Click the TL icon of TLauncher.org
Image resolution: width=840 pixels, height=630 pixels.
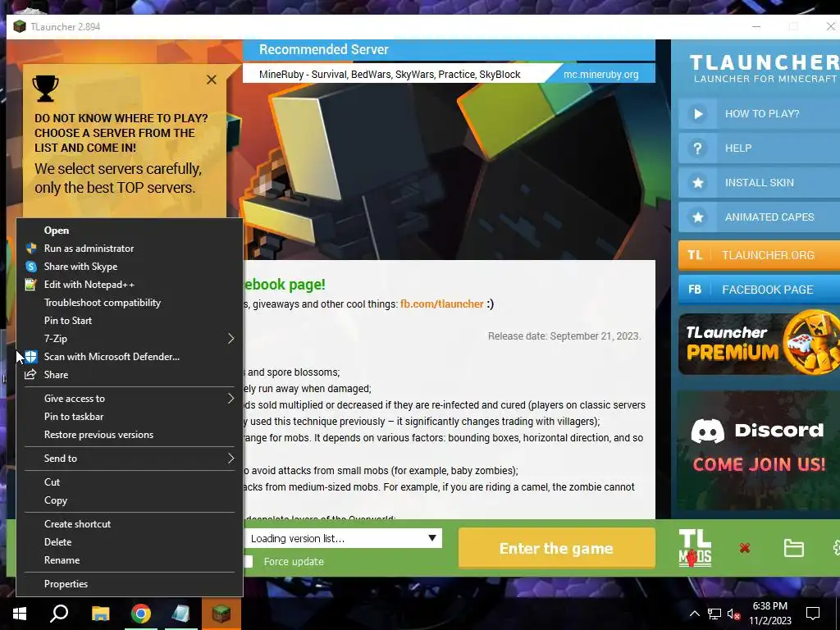click(x=695, y=255)
